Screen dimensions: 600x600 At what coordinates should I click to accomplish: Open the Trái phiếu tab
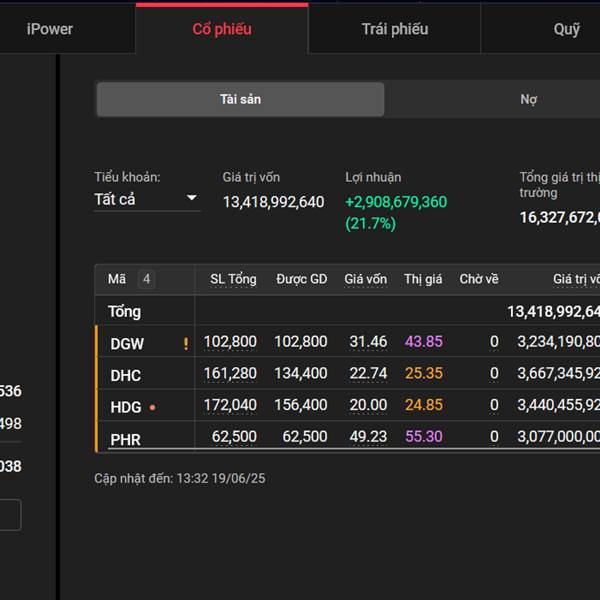point(395,29)
